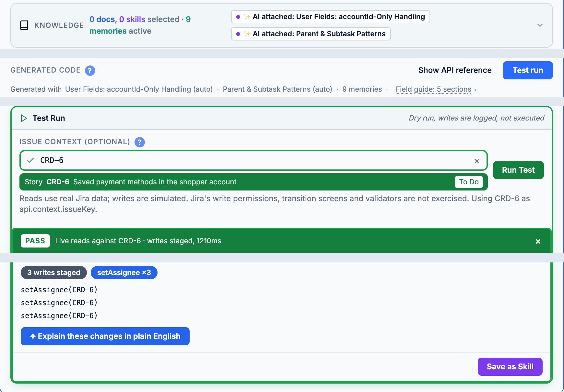This screenshot has width=564, height=392.
Task: Click the green checkmark beside CRD-6
Action: pos(30,160)
